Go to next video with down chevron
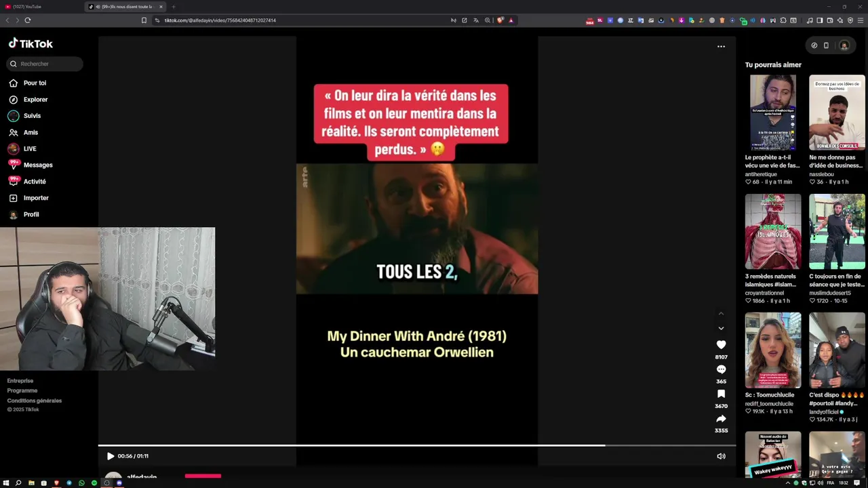 click(x=721, y=329)
